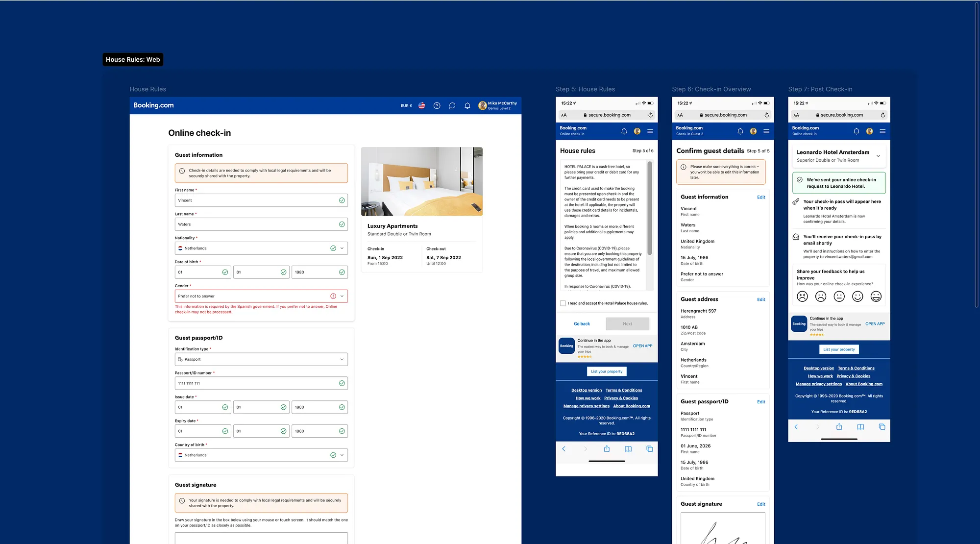Click About Booking.com in Step 7 footer

(x=864, y=384)
